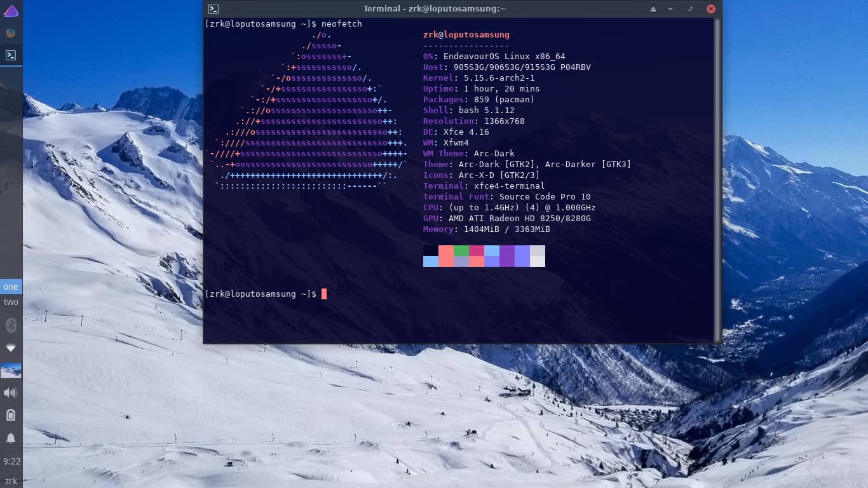Click the magenta-pink neofetch color block

point(477,250)
